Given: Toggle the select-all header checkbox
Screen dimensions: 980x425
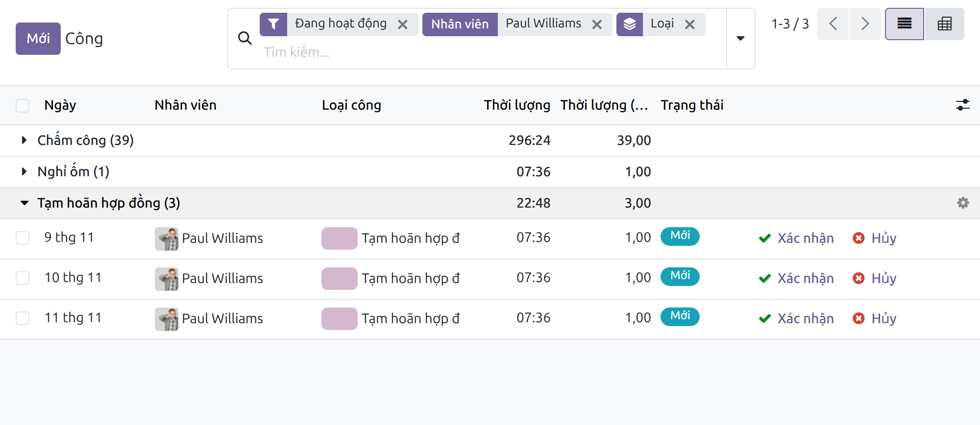Looking at the screenshot, I should click(23, 105).
